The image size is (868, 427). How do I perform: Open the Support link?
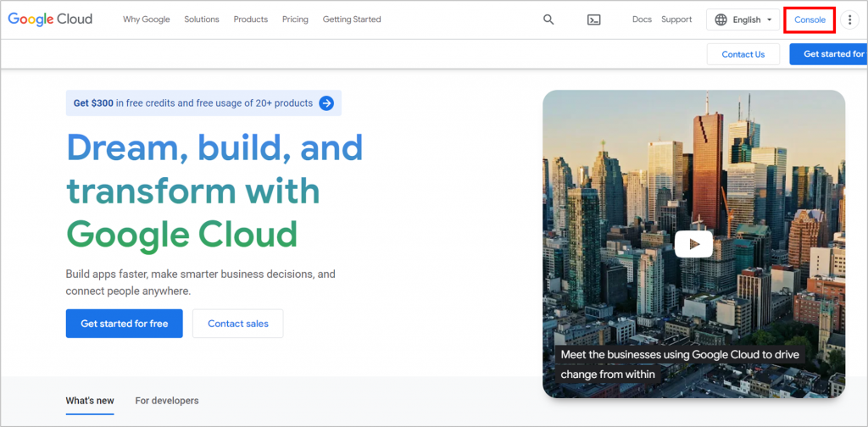(x=676, y=19)
